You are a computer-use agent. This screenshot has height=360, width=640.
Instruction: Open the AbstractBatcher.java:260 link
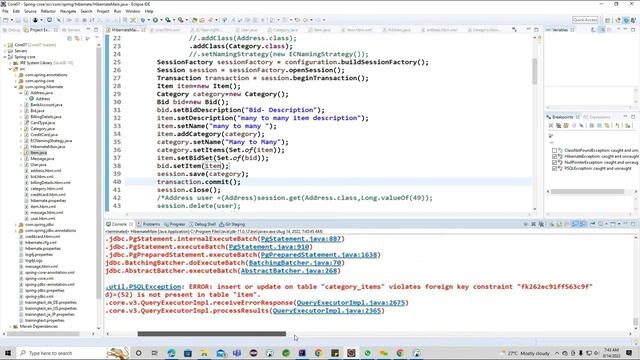click(x=289, y=271)
